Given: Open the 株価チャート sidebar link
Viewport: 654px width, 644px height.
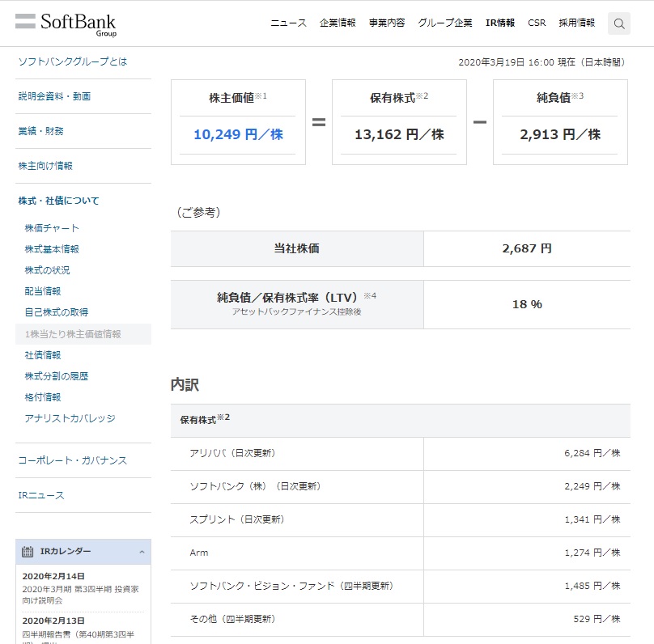Looking at the screenshot, I should (52, 228).
